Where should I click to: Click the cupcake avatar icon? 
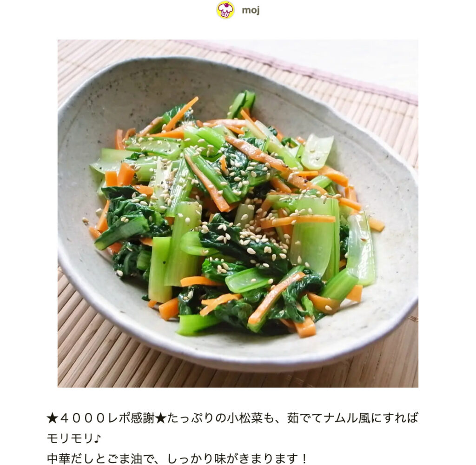[x=225, y=10]
